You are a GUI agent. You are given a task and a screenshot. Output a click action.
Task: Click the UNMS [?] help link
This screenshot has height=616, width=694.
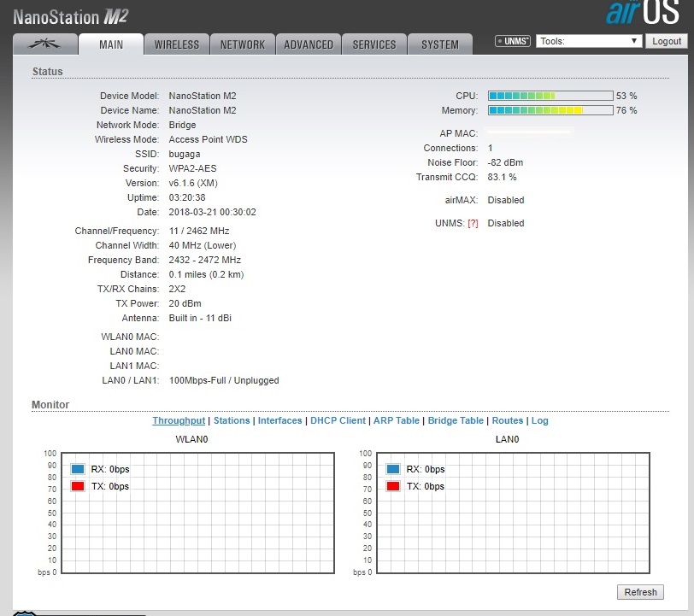(473, 224)
